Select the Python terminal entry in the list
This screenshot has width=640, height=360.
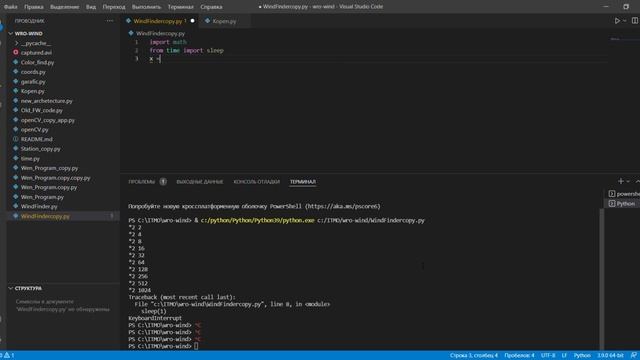point(622,203)
